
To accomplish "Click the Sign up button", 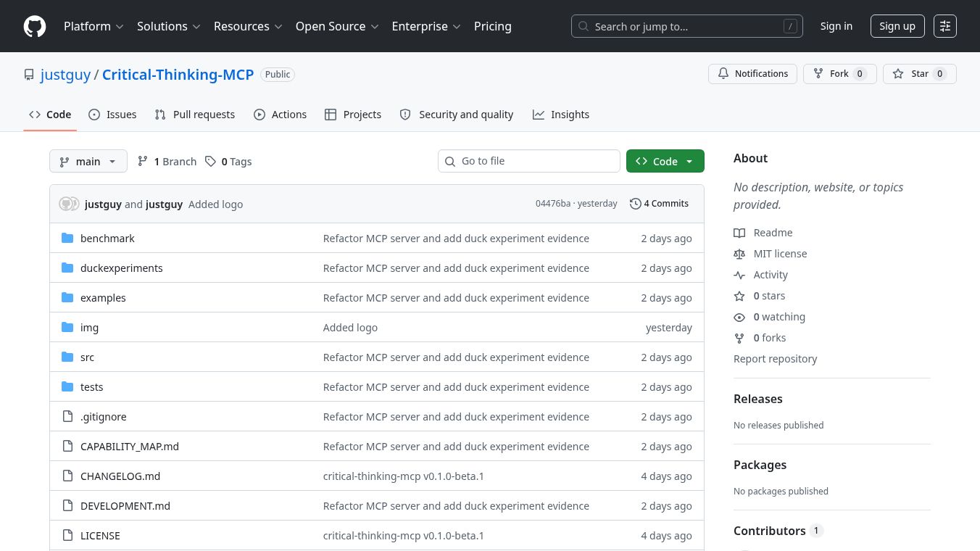I will click(x=897, y=26).
